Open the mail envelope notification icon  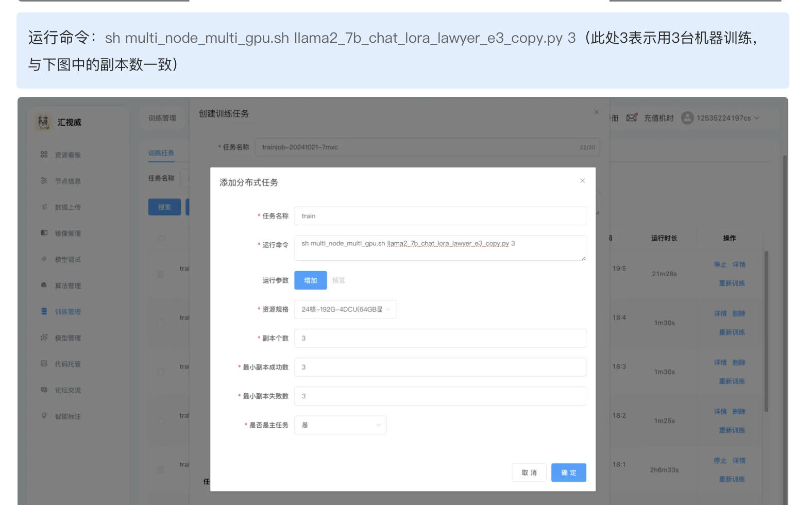click(632, 118)
